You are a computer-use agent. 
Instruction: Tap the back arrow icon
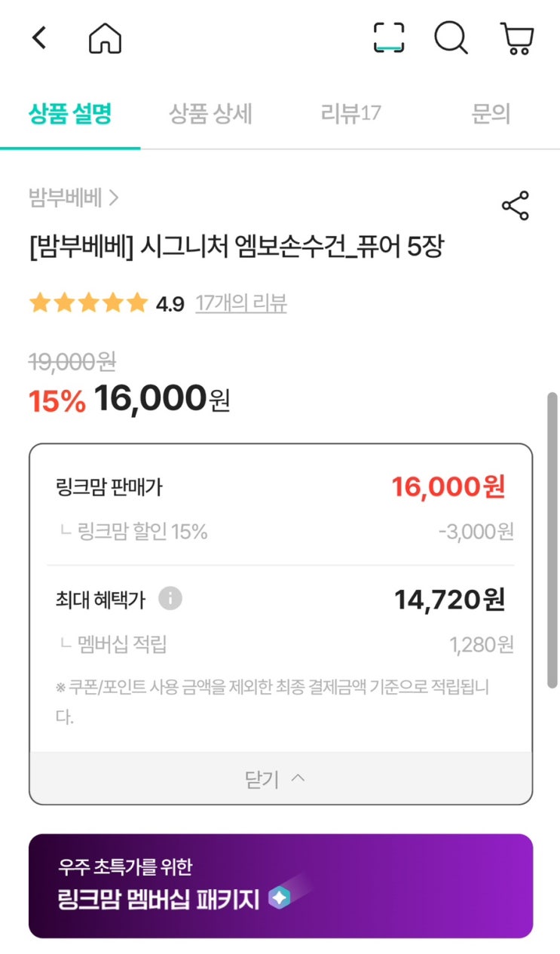(x=39, y=38)
